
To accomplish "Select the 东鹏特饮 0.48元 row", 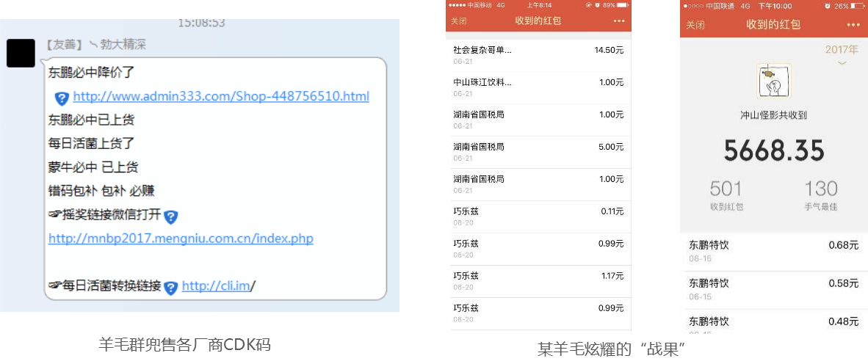I will click(774, 322).
